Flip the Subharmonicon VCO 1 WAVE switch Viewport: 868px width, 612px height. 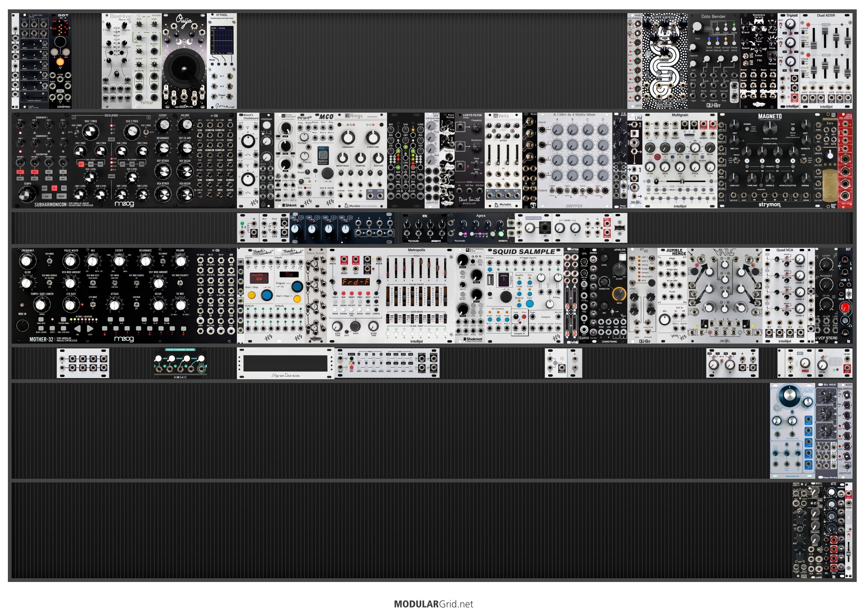click(x=76, y=132)
